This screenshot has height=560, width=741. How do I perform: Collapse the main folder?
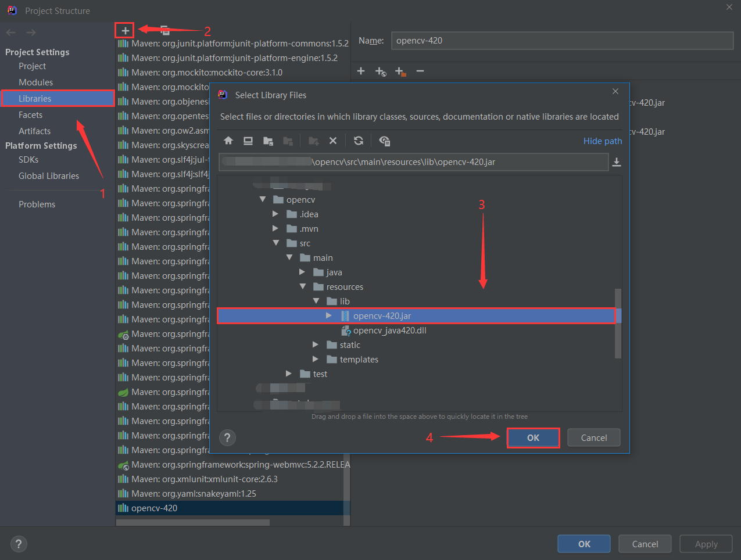(289, 257)
